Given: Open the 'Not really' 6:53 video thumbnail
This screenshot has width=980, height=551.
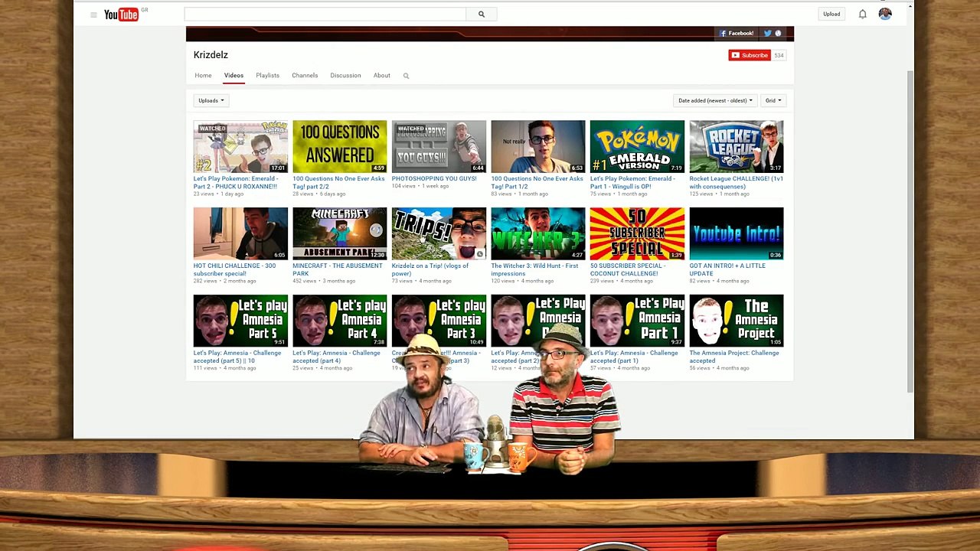Looking at the screenshot, I should (x=538, y=146).
